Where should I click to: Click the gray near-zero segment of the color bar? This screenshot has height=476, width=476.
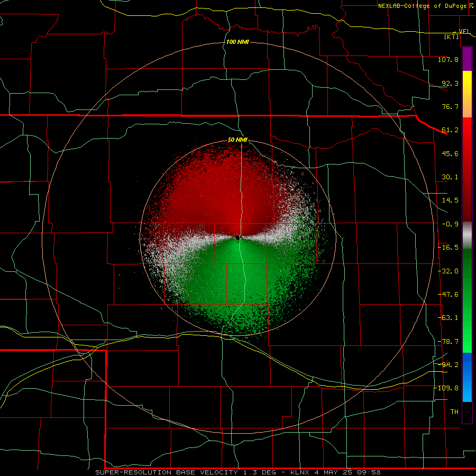tap(467, 235)
